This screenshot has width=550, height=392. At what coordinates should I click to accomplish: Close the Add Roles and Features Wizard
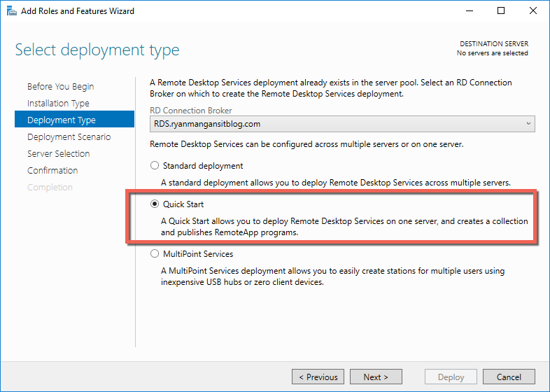(x=533, y=11)
